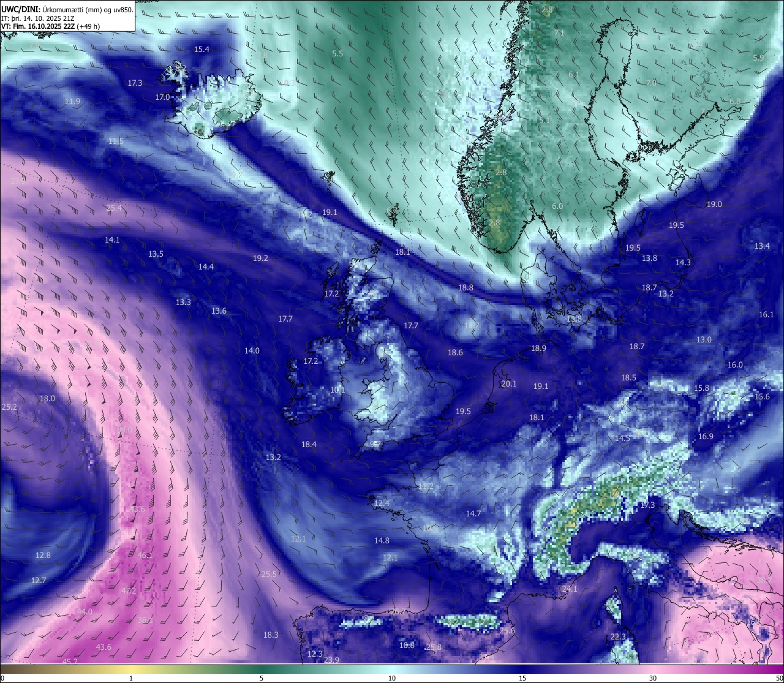Image resolution: width=784 pixels, height=683 pixels.
Task: Click legend tick label 15
Action: click(x=522, y=678)
